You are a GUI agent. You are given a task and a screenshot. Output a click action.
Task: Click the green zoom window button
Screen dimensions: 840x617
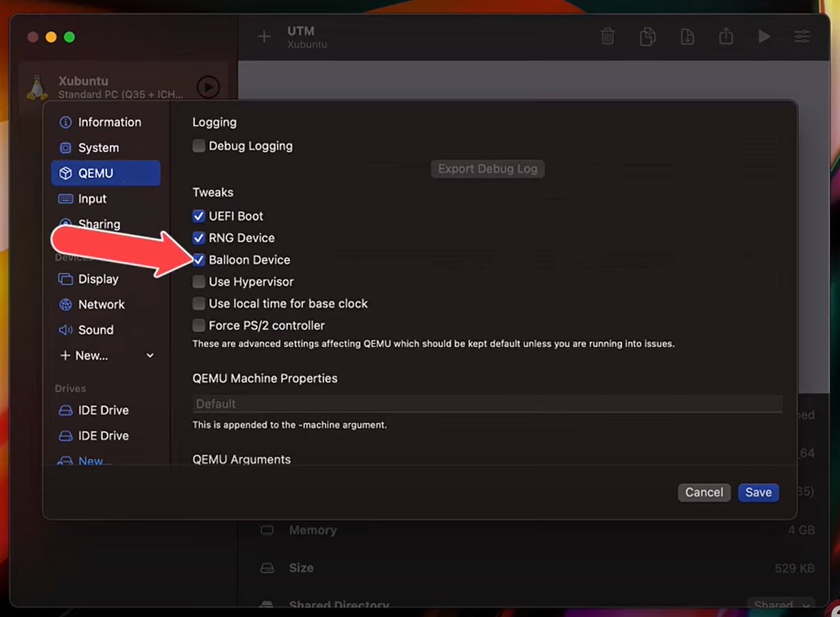69,37
